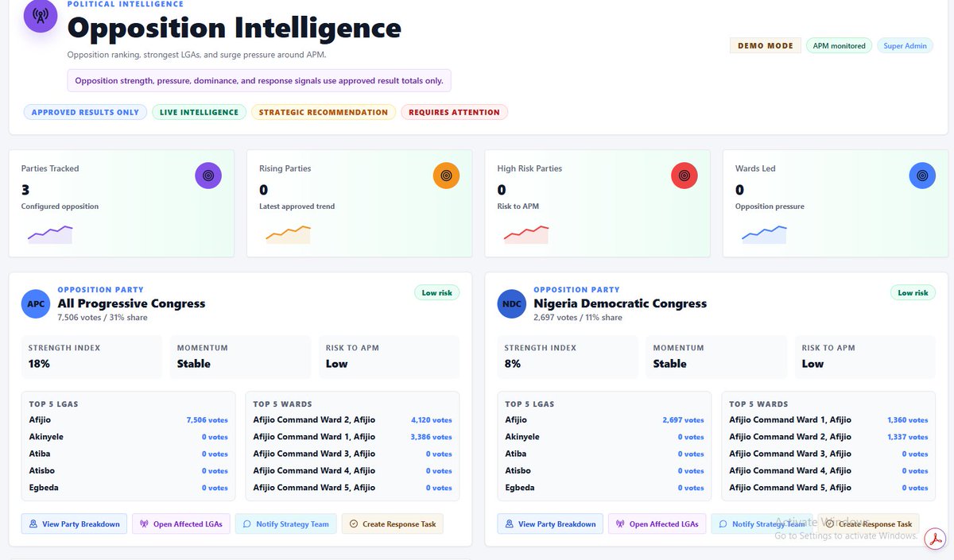954x560 pixels.
Task: Click the orange target icon on Rising Parties card
Action: coord(446,176)
